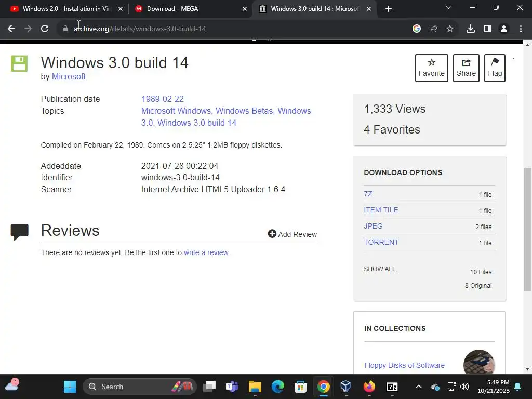The width and height of the screenshot is (532, 399).
Task: Open clock showing 5:49 PM
Action: pyautogui.click(x=494, y=387)
